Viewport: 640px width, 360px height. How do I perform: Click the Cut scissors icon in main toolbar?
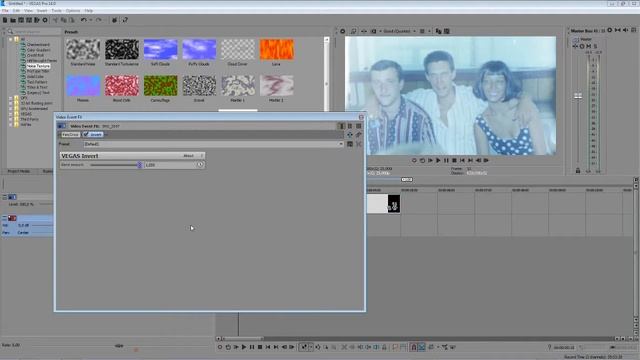[x=55, y=20]
